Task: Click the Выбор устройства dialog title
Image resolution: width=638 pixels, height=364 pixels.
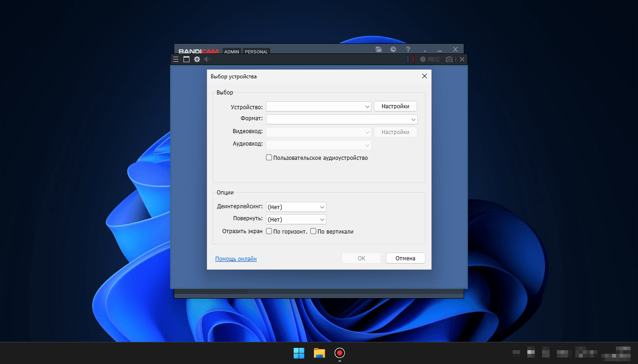Action: pyautogui.click(x=234, y=76)
